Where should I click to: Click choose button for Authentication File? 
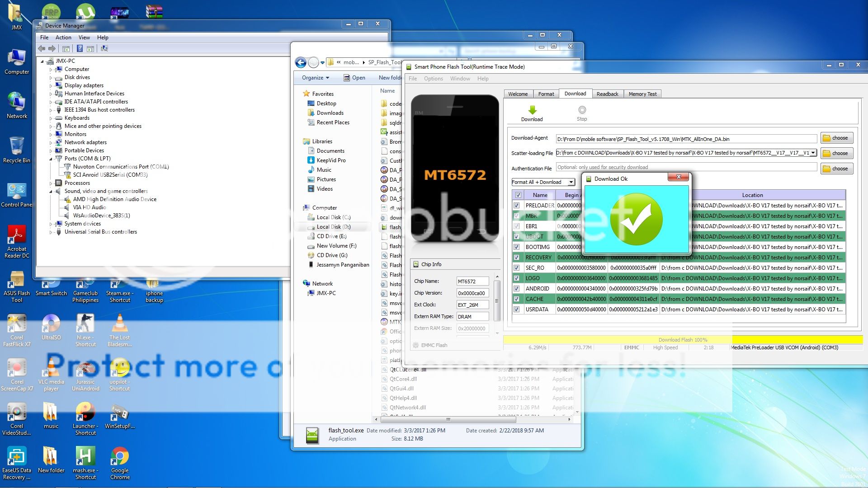[836, 169]
